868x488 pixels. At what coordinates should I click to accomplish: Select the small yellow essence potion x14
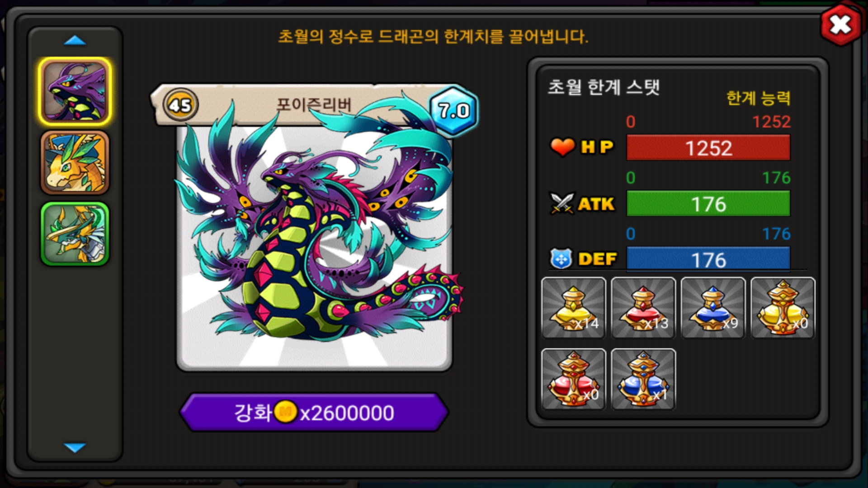click(574, 308)
